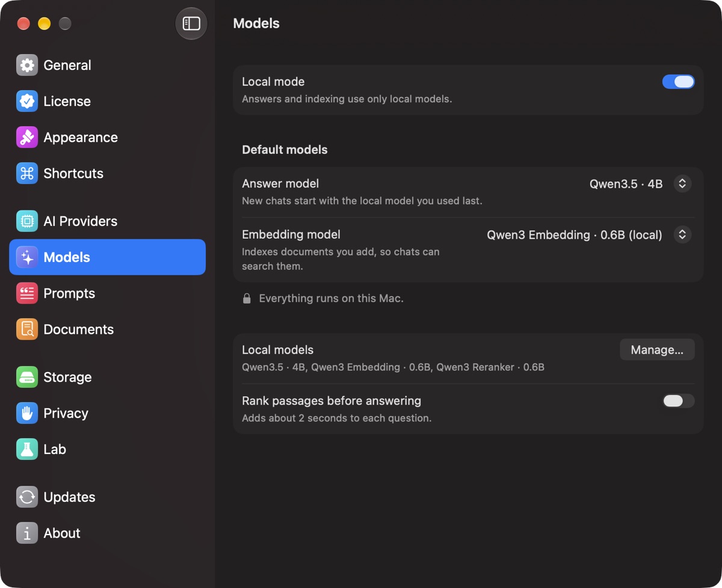Open the Shortcuts section

[x=107, y=174]
